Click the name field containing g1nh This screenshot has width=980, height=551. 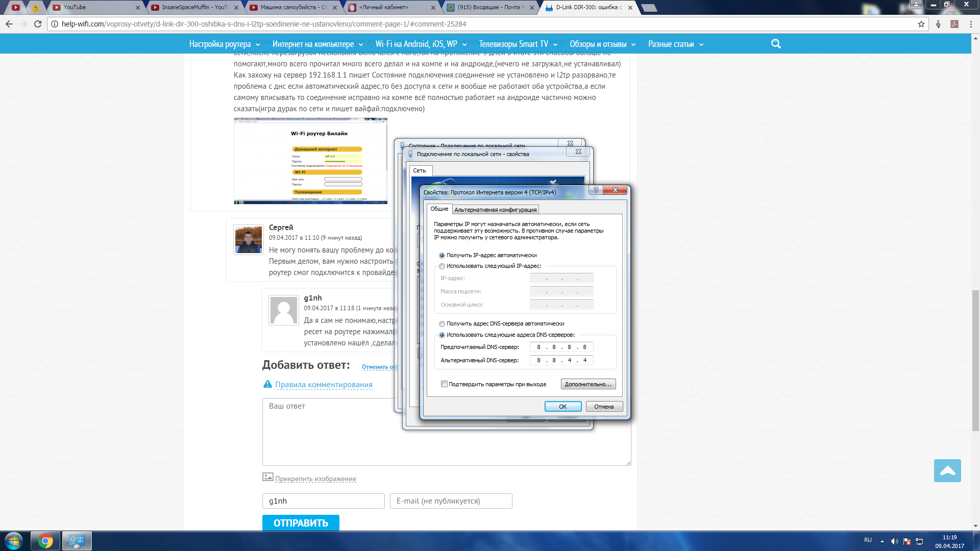click(324, 501)
